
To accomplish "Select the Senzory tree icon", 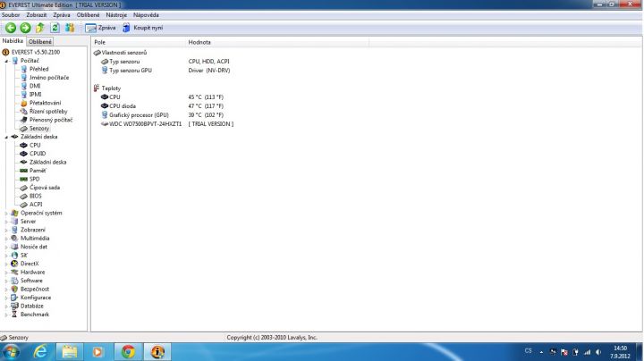I will pyautogui.click(x=24, y=129).
